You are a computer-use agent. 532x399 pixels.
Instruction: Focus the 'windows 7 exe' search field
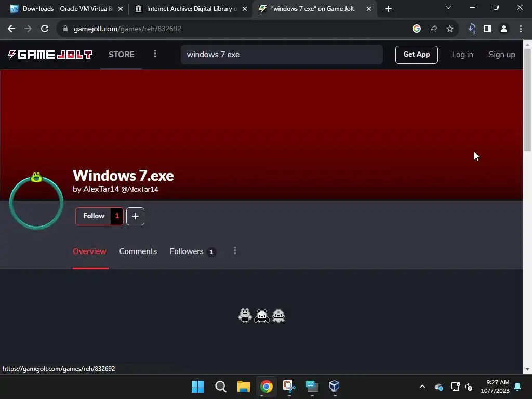tap(282, 54)
